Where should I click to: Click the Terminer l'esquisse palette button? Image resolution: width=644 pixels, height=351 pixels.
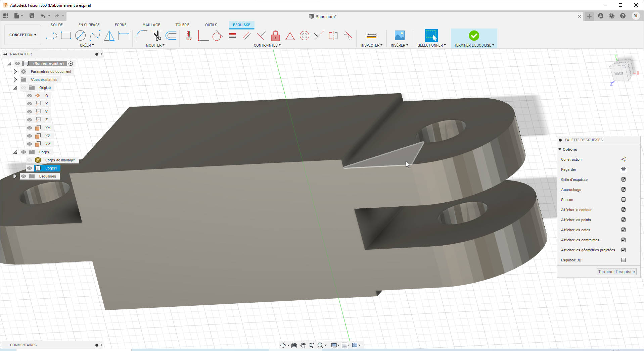tap(616, 272)
